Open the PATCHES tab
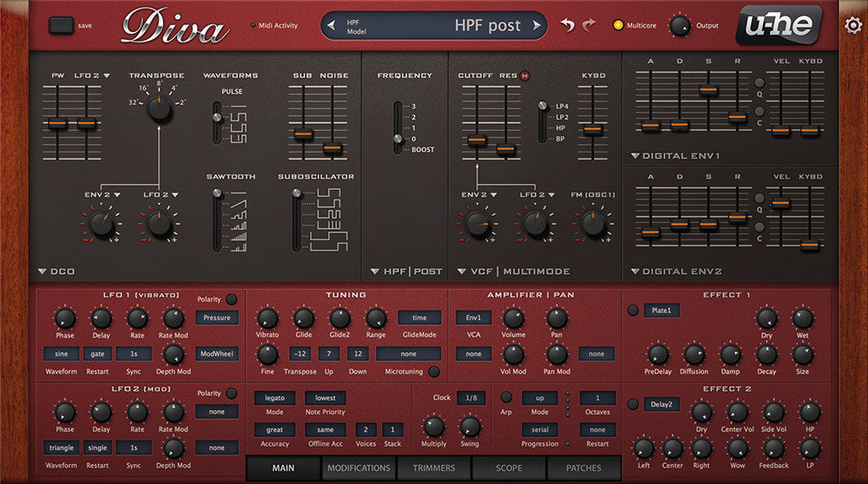Image resolution: width=868 pixels, height=484 pixels. tap(583, 468)
